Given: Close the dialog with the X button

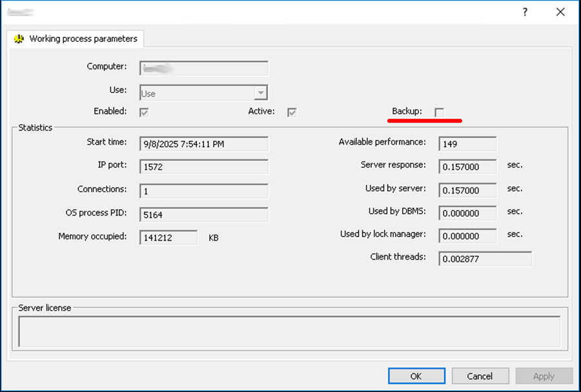Looking at the screenshot, I should (x=560, y=12).
